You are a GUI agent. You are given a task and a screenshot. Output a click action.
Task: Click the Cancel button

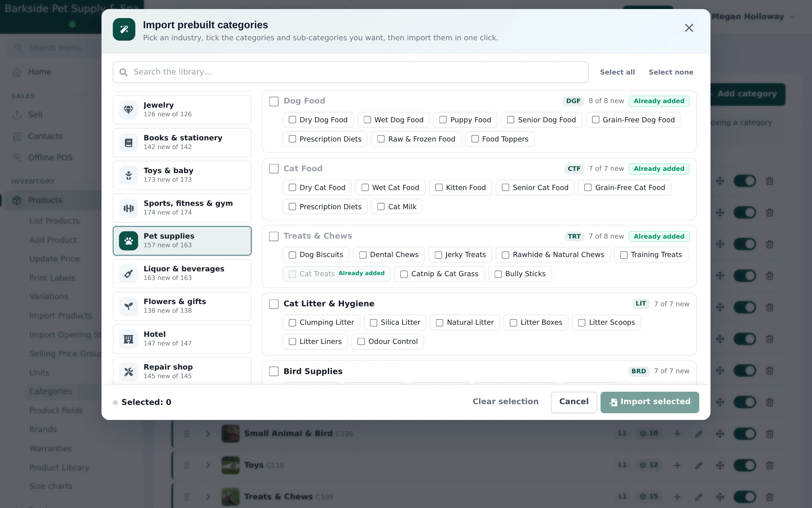point(574,402)
